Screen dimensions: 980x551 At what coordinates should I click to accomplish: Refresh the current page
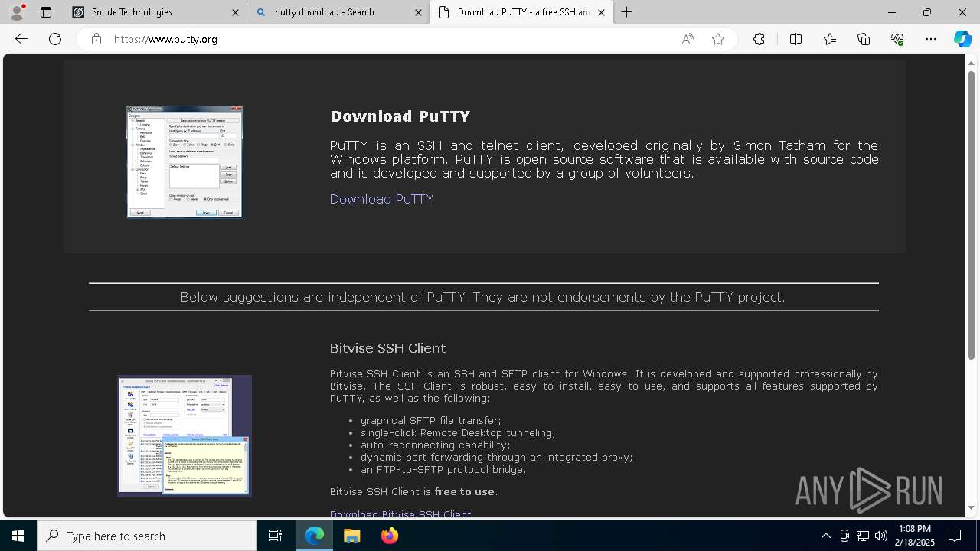pyautogui.click(x=55, y=39)
